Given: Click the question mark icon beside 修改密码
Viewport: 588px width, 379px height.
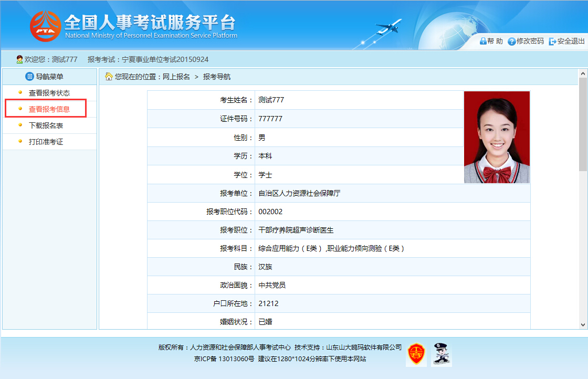Looking at the screenshot, I should click(511, 41).
